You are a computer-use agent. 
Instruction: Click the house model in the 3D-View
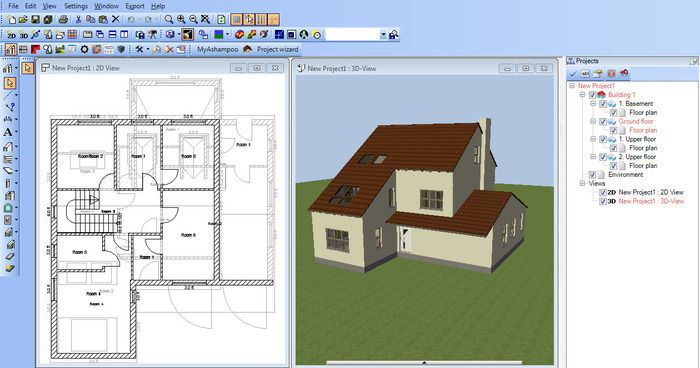(417, 194)
